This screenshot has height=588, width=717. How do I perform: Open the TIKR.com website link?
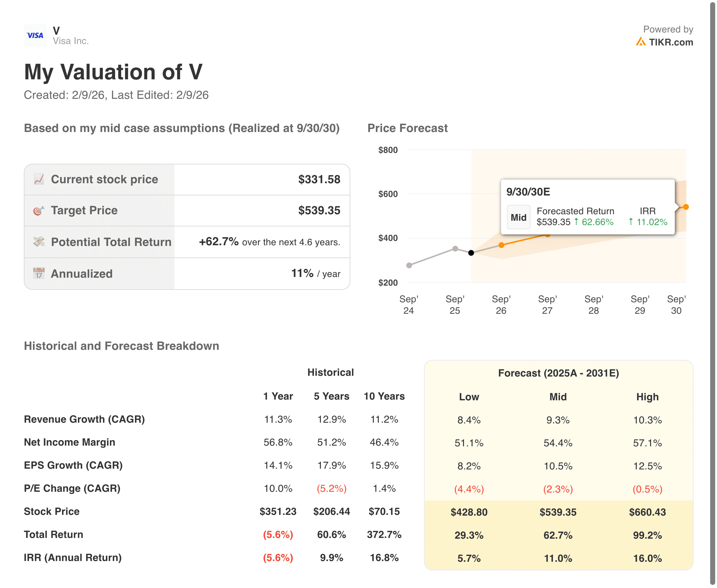coord(672,42)
